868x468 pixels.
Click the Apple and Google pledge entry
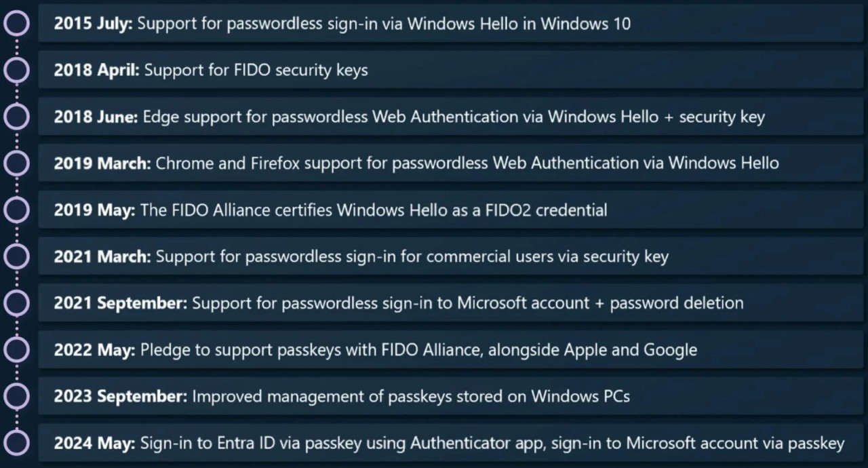pos(375,350)
